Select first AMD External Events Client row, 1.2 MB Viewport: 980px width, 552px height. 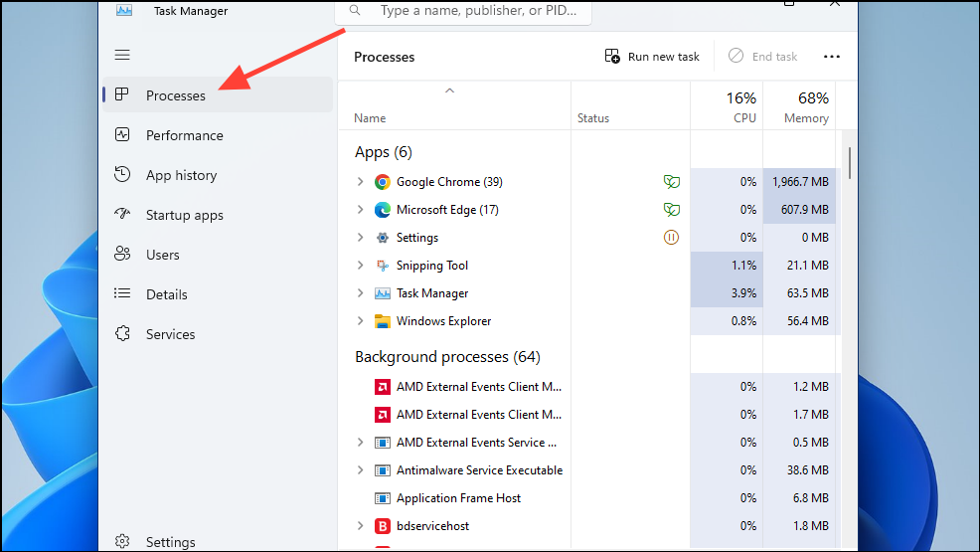[x=588, y=386]
